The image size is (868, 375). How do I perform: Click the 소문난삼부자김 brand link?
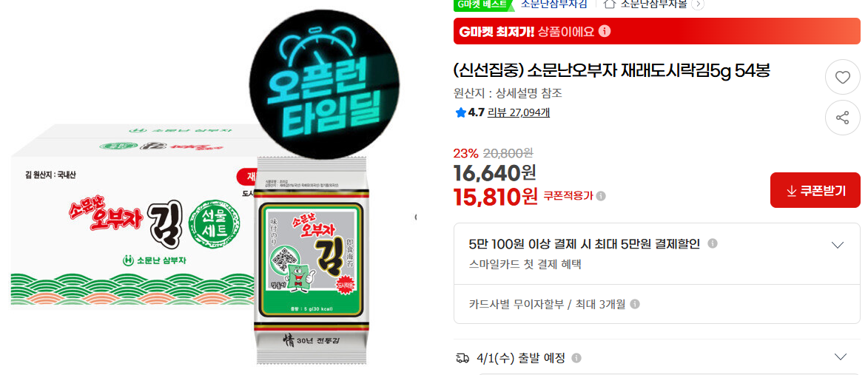coord(554,4)
